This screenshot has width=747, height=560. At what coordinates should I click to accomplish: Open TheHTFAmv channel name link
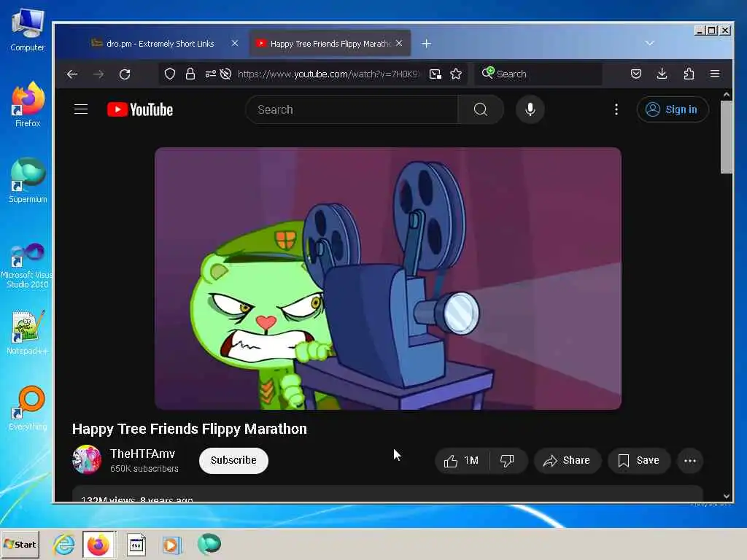pyautogui.click(x=142, y=454)
